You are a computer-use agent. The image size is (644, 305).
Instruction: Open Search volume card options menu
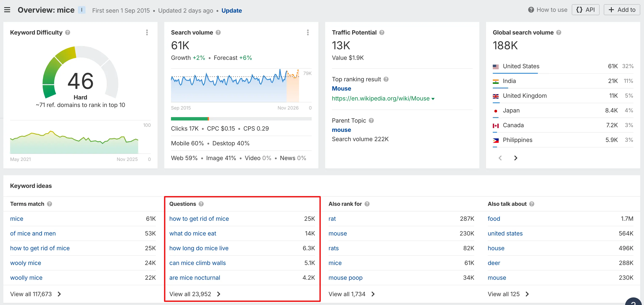308,32
